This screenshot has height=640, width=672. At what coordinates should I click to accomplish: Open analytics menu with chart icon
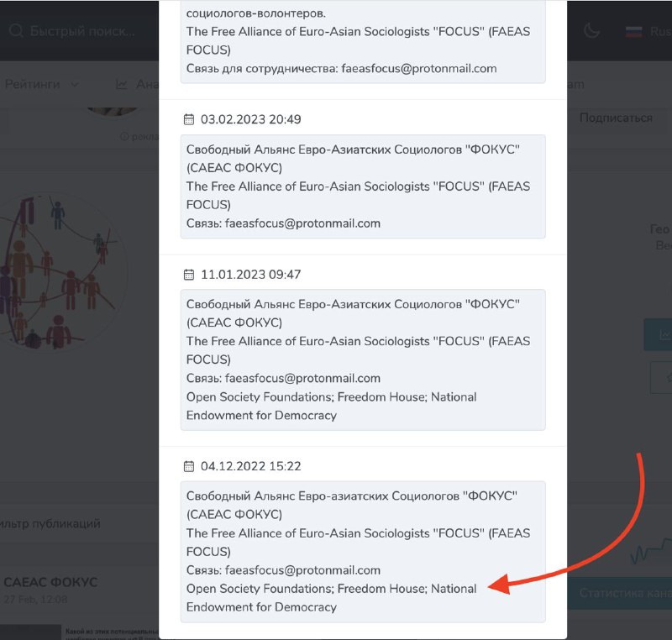pos(137,84)
